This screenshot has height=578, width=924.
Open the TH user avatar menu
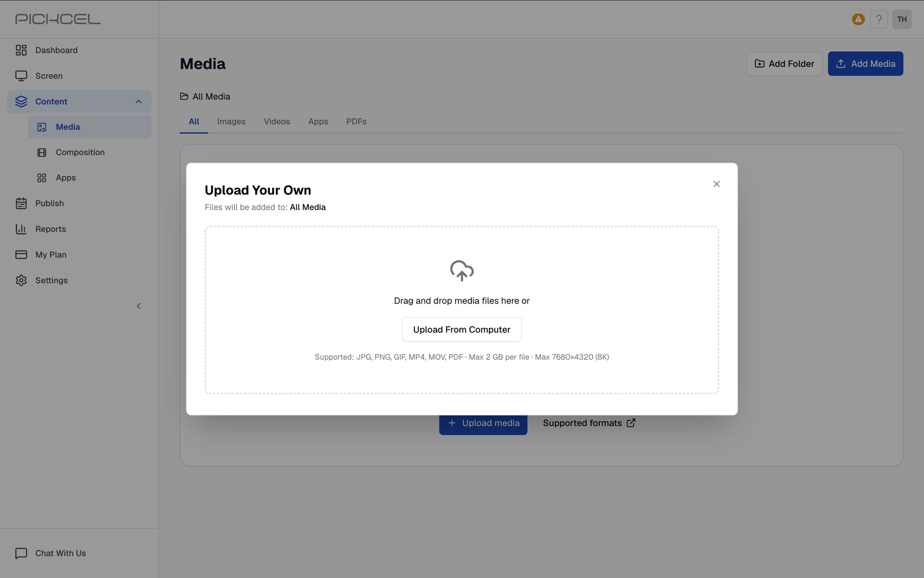[902, 19]
